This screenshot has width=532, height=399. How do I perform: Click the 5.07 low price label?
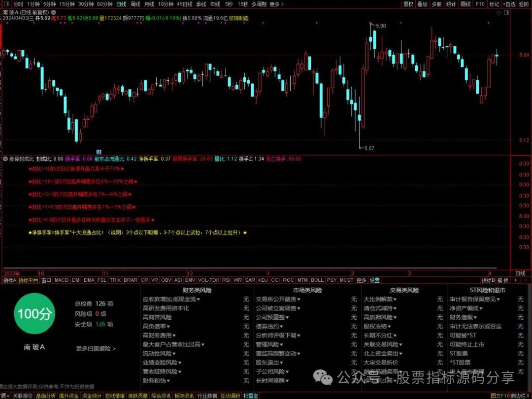click(369, 148)
